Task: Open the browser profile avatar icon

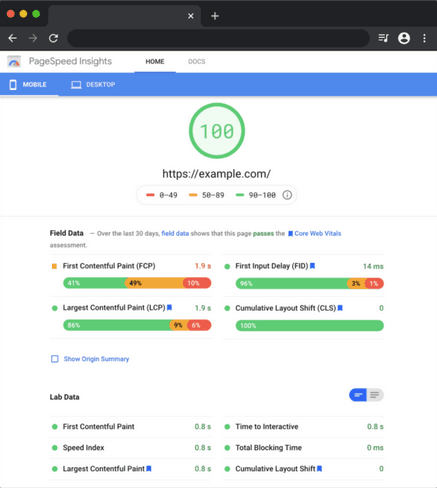Action: pos(404,38)
